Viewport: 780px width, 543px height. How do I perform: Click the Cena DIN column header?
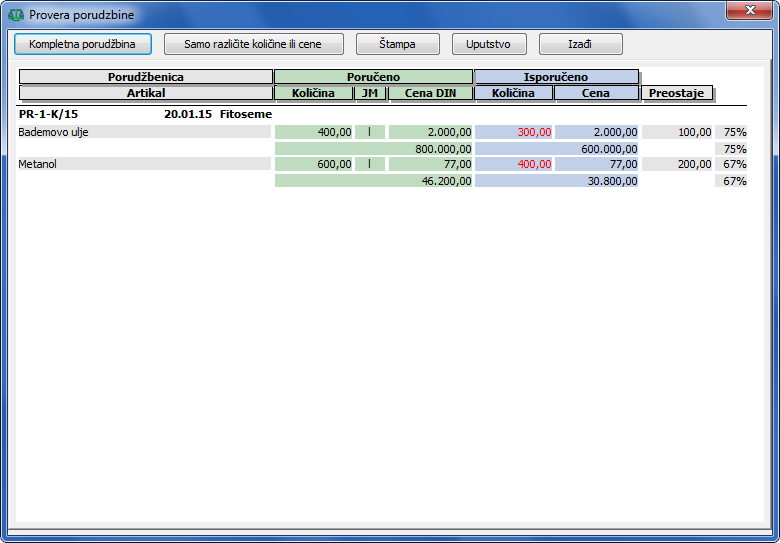click(x=430, y=93)
